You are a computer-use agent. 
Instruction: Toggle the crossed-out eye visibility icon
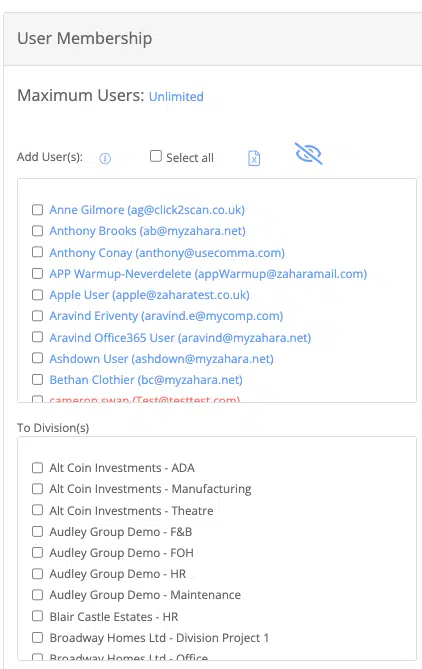(308, 154)
